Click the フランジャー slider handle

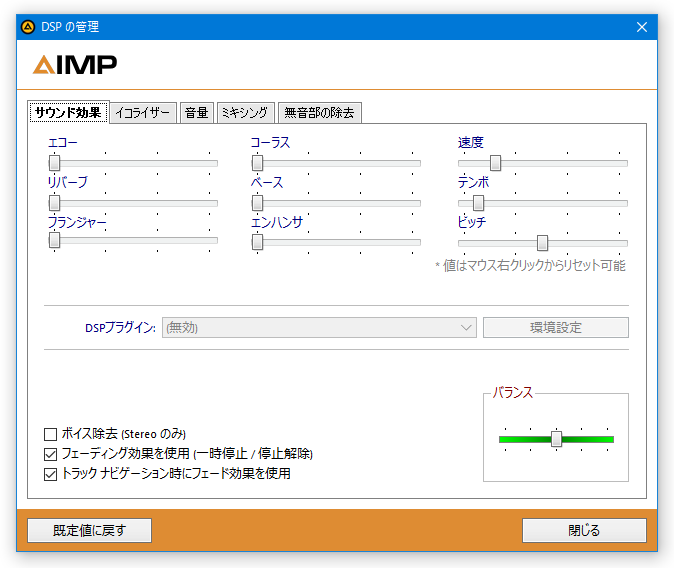click(x=55, y=240)
